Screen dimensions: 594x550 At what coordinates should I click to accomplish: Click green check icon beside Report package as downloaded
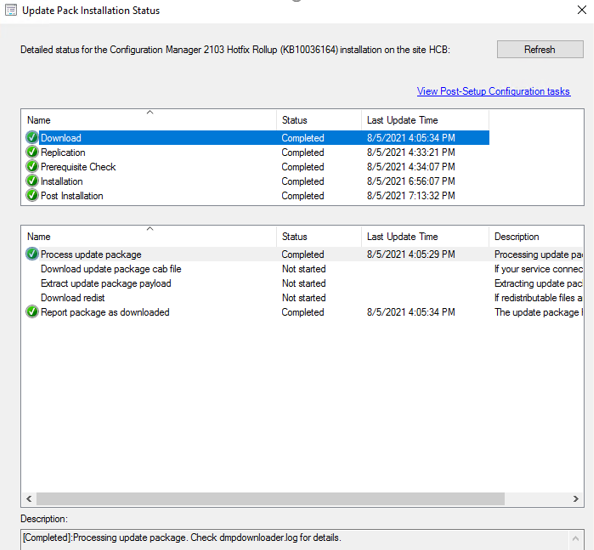click(x=32, y=312)
